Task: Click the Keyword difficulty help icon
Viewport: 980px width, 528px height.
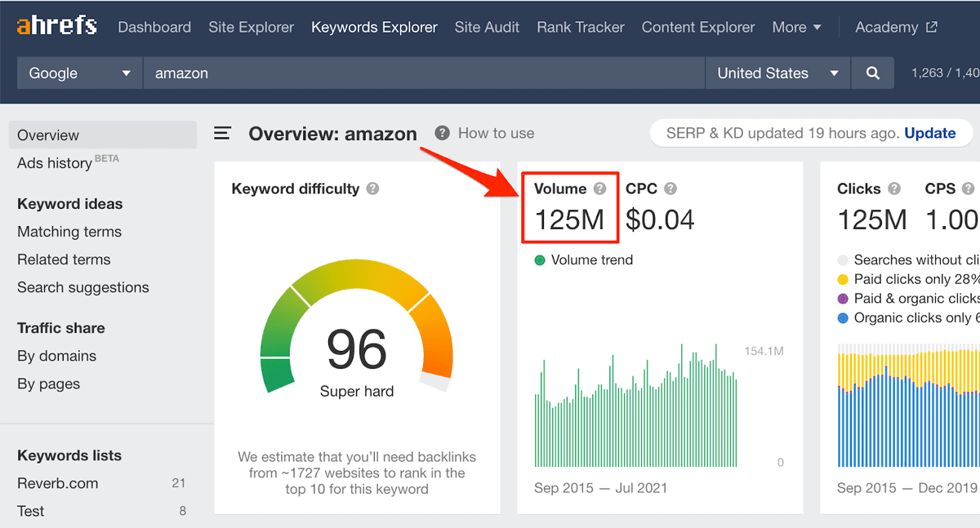Action: (x=372, y=189)
